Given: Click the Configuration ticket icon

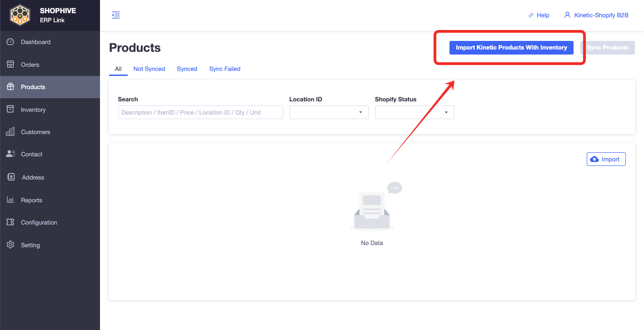Looking at the screenshot, I should 10,222.
